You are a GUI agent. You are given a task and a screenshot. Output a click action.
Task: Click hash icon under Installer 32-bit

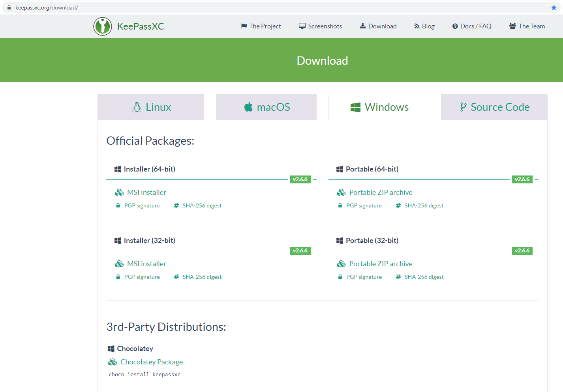pos(176,277)
